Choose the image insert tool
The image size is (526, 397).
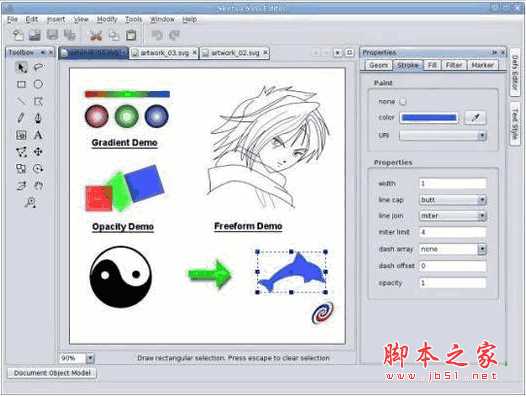[21, 135]
